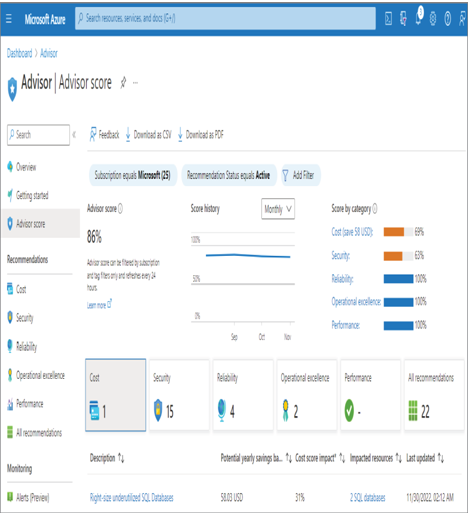Select the Performance tile with checkmark
The width and height of the screenshot is (468, 513).
371,395
